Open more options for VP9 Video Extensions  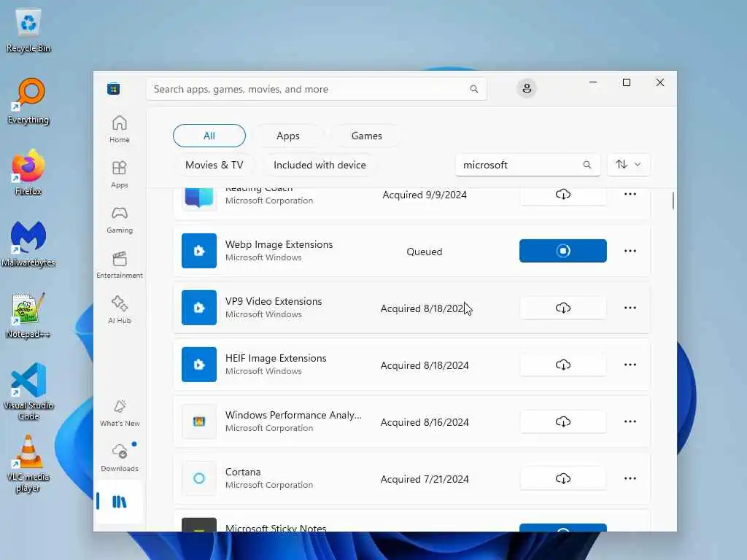(630, 308)
